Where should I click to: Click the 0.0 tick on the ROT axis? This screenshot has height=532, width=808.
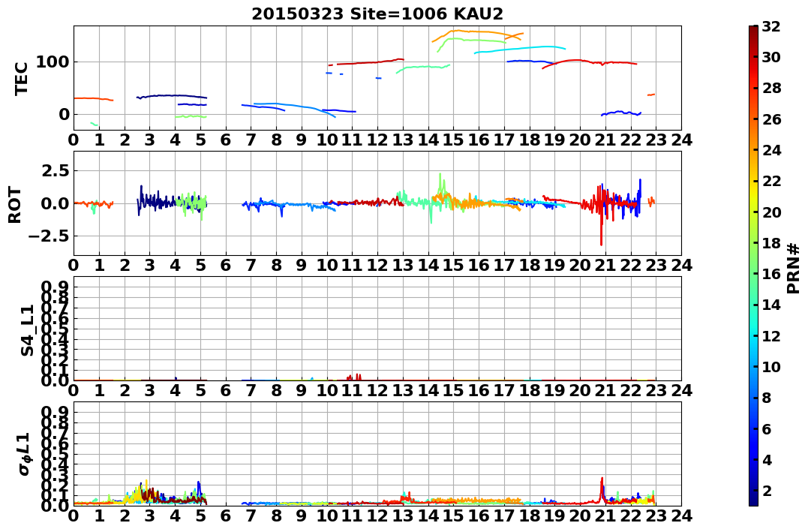pyautogui.click(x=55, y=203)
